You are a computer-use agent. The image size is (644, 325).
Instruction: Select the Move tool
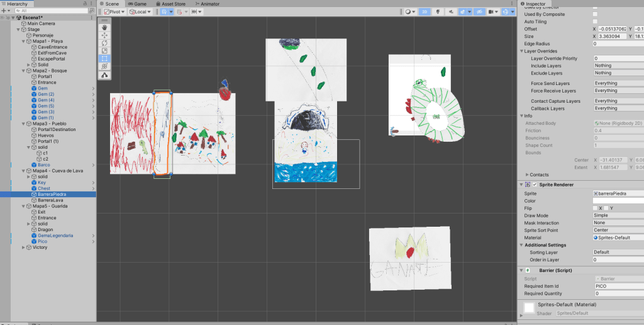click(105, 35)
